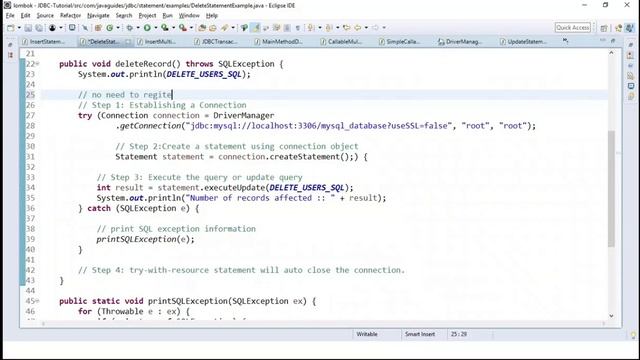Click the External Tools run icon
Screen dimensions: 640x360
(182, 28)
